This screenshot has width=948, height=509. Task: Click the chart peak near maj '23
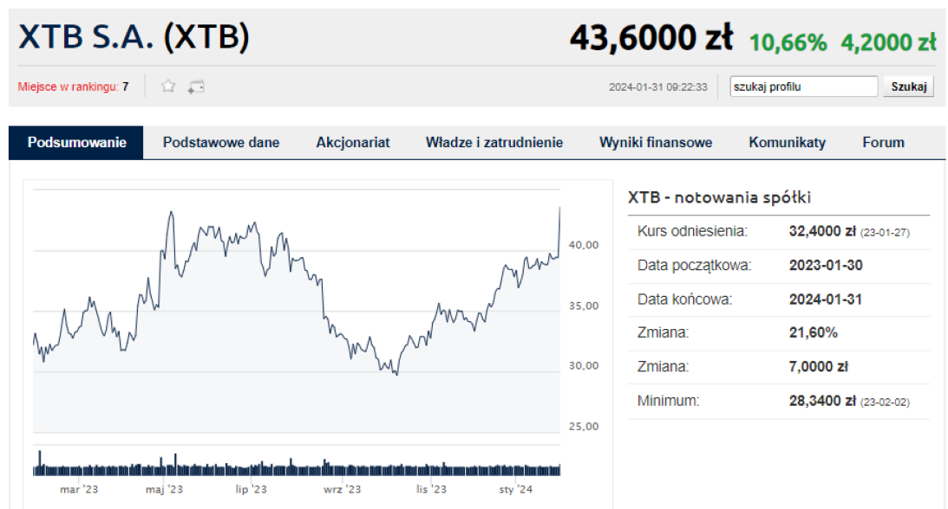coord(171,213)
